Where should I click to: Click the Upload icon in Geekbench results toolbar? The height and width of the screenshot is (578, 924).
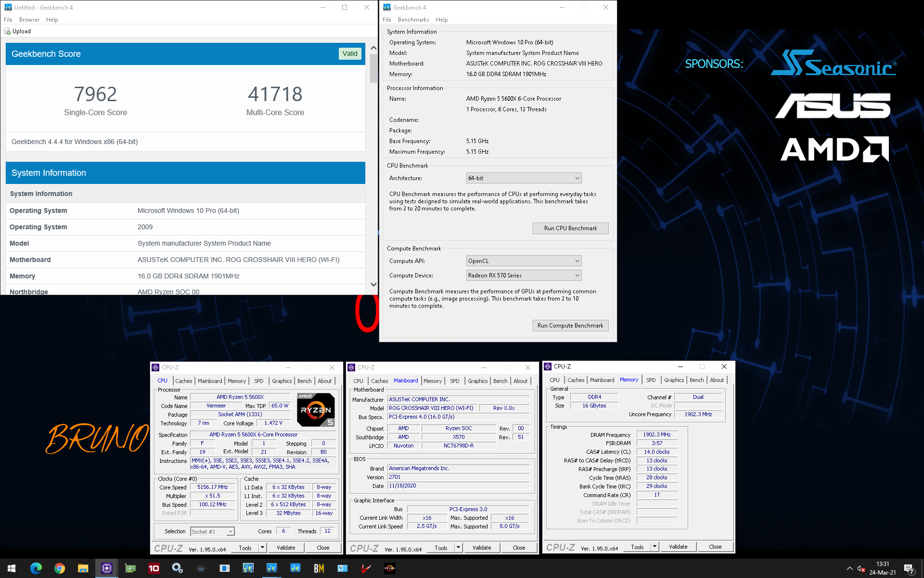(7, 31)
